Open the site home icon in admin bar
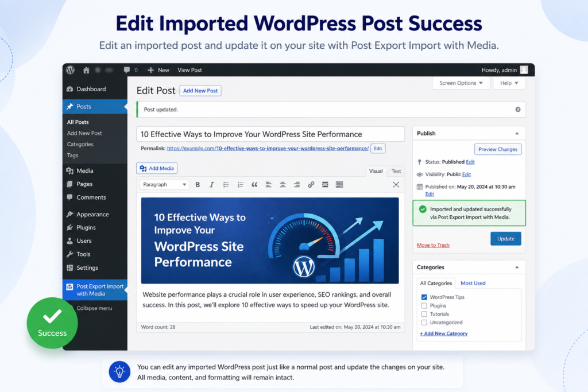The width and height of the screenshot is (588, 392). pos(86,70)
